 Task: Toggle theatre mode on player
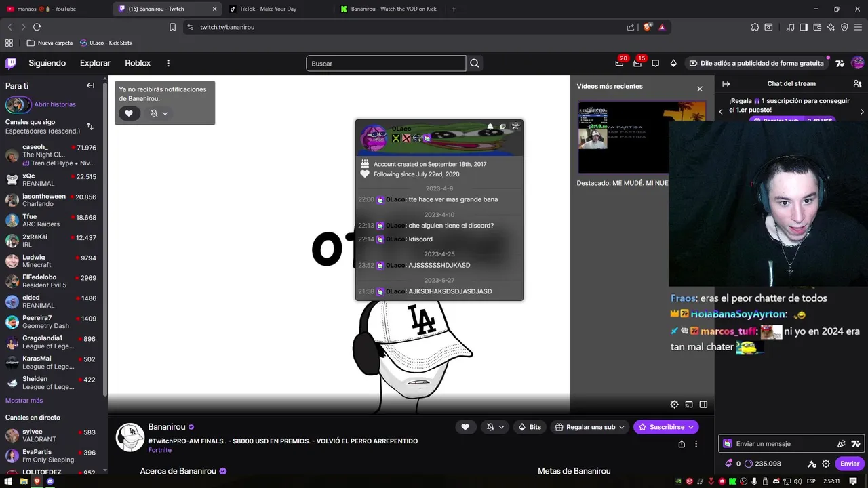tap(703, 405)
